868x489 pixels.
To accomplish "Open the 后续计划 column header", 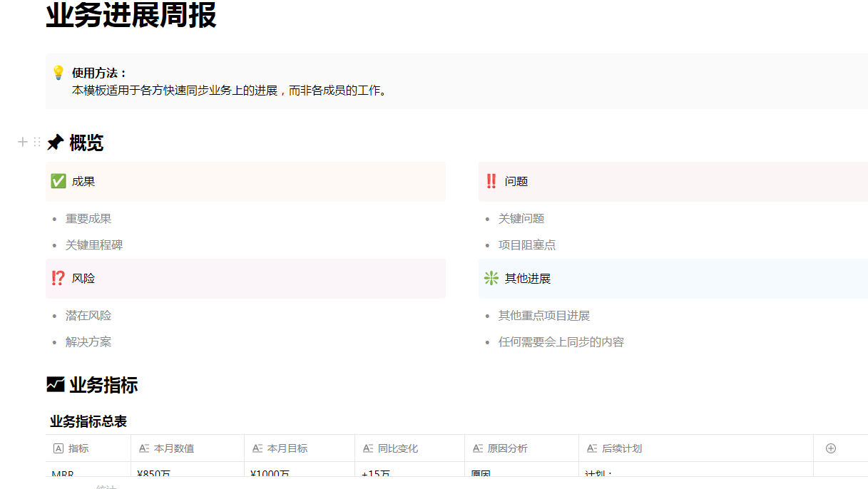I will (696, 448).
